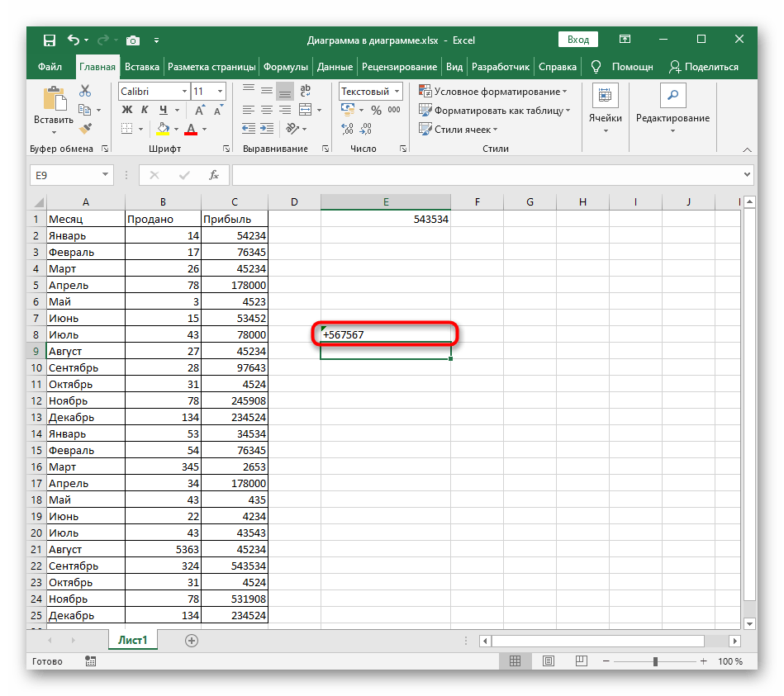Viewport: 784px width, 696px height.
Task: Click the Insert Function fx icon
Action: coord(213,175)
